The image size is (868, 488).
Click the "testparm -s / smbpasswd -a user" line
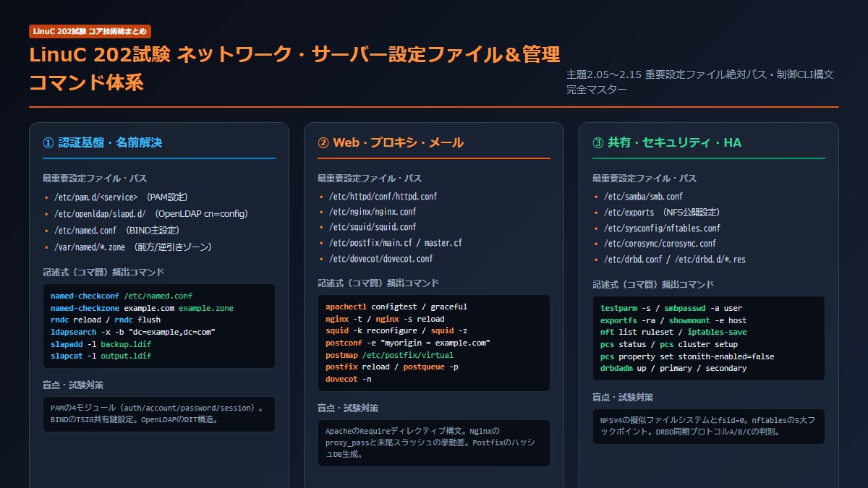coord(671,308)
